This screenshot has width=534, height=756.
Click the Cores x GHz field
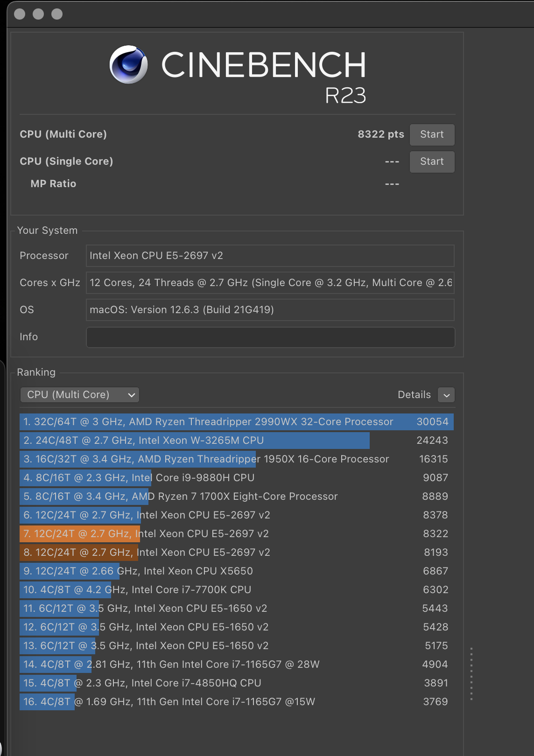270,283
